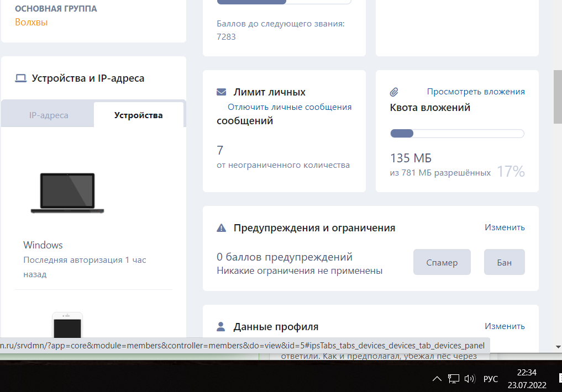This screenshot has width=562, height=392.
Task: Click the laptop icon beside Устройства и IP-адреса
Action: coord(20,78)
